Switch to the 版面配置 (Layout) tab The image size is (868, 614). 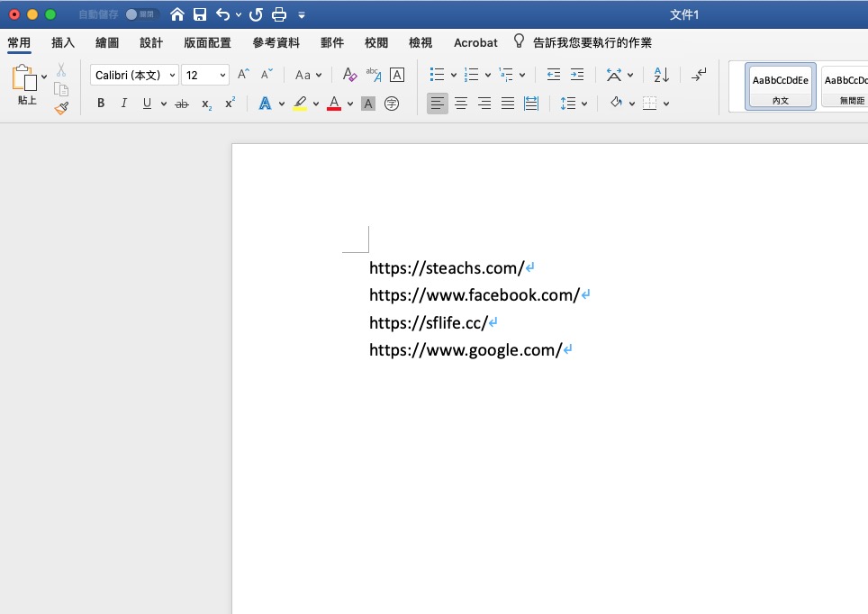207,42
